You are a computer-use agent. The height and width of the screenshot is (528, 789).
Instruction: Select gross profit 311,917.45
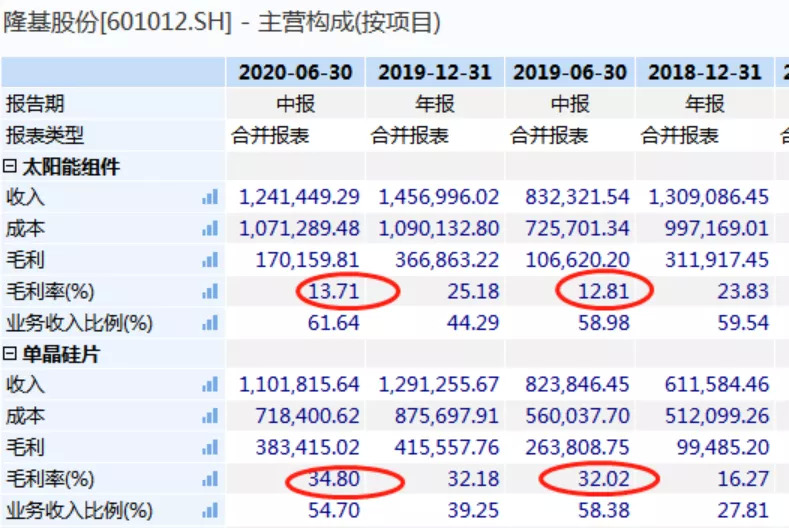717,260
